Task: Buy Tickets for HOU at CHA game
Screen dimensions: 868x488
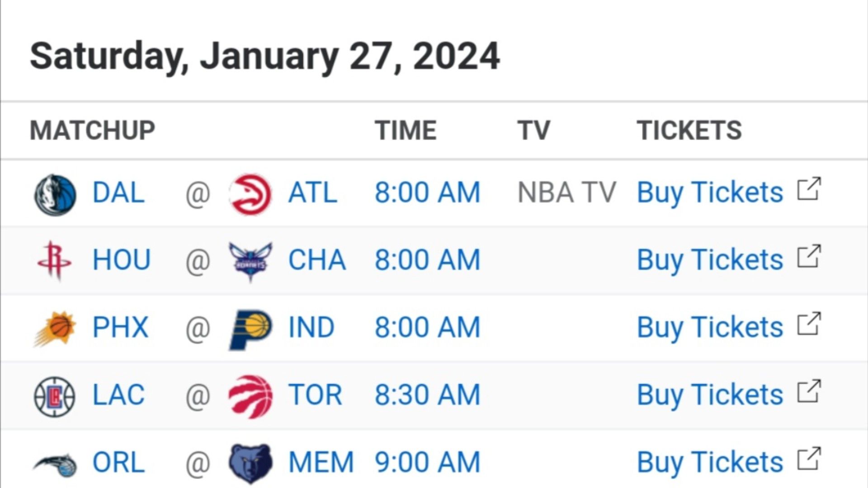Action: pos(710,260)
